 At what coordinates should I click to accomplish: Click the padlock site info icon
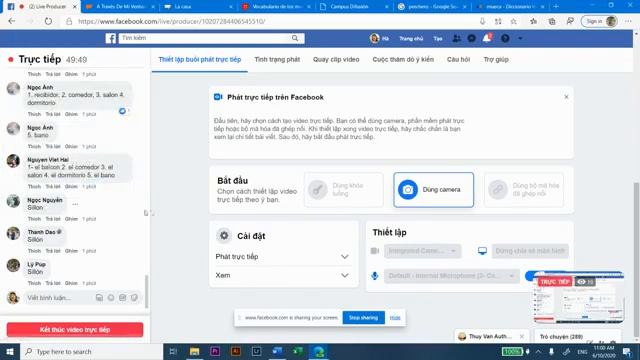coord(69,21)
